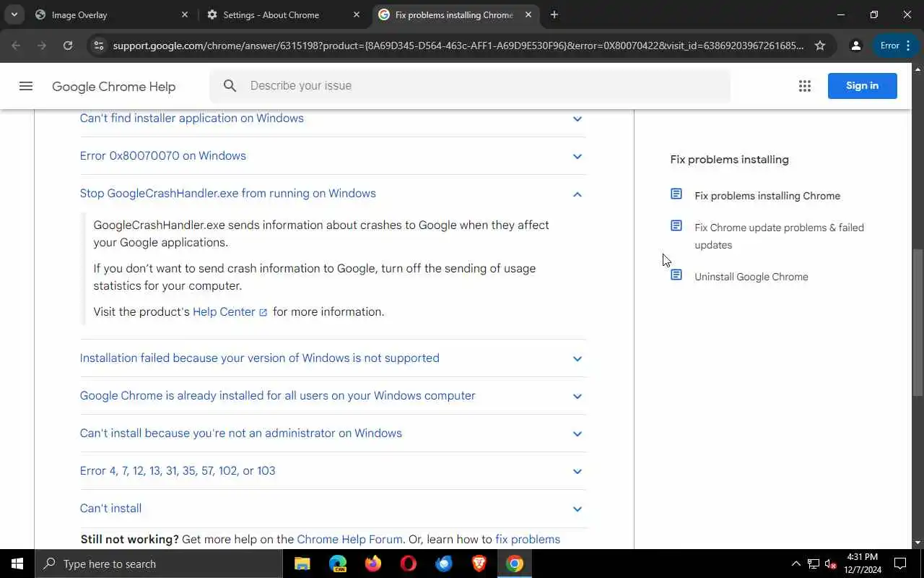Click article icon beside Fix problems installing Chrome

click(676, 194)
